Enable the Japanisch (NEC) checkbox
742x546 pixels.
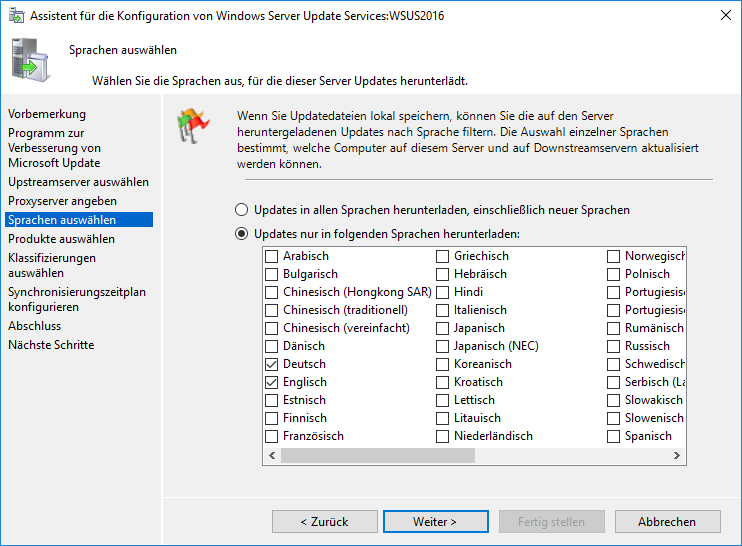pyautogui.click(x=442, y=346)
